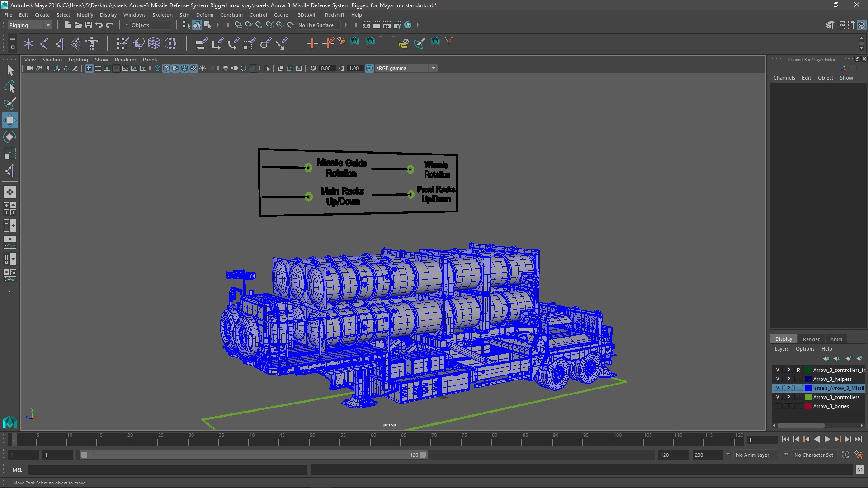Click the IK Handle tool shelf icon
This screenshot has width=868, height=488.
tap(60, 43)
